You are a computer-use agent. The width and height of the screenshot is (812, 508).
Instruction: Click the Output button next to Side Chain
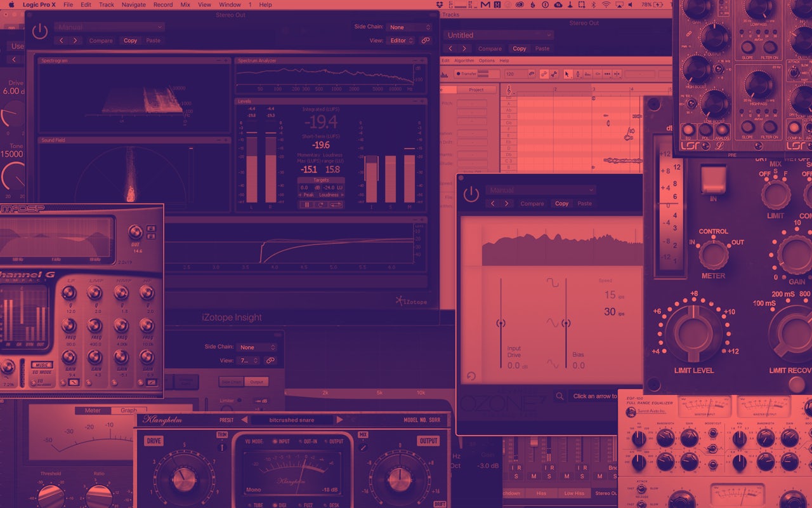pos(256,382)
